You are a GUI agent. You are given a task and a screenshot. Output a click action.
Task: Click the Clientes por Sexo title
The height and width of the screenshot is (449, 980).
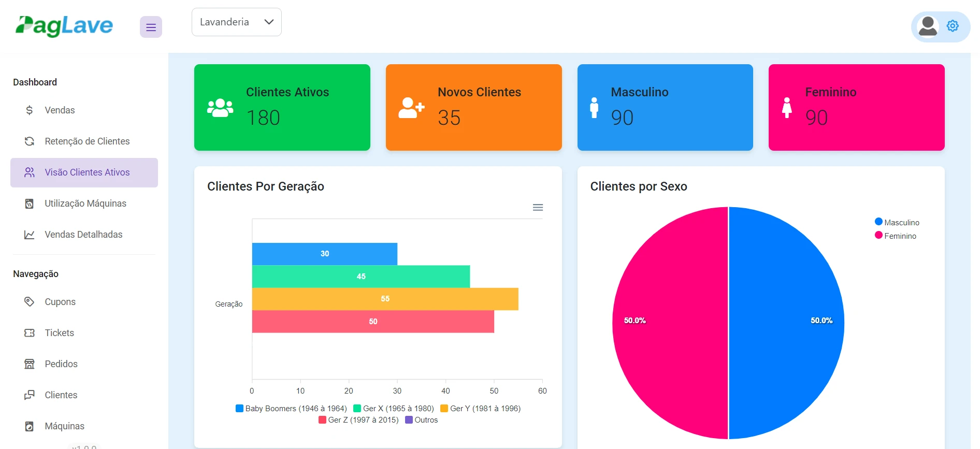639,186
